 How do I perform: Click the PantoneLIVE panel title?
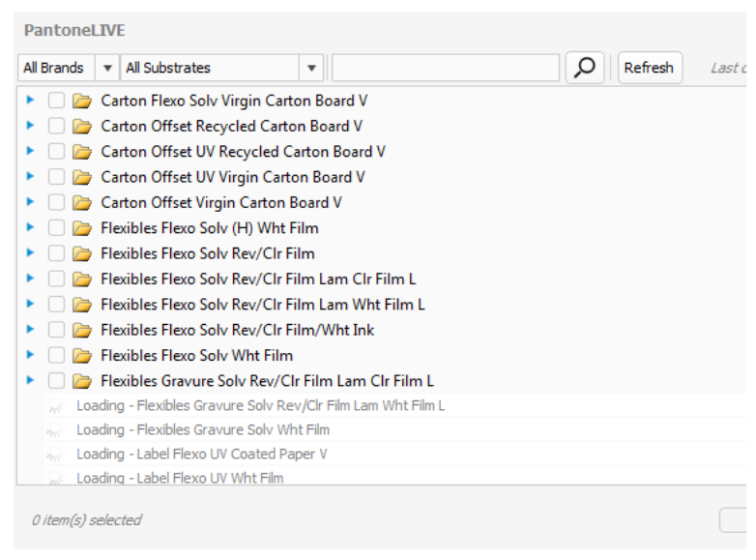74,30
